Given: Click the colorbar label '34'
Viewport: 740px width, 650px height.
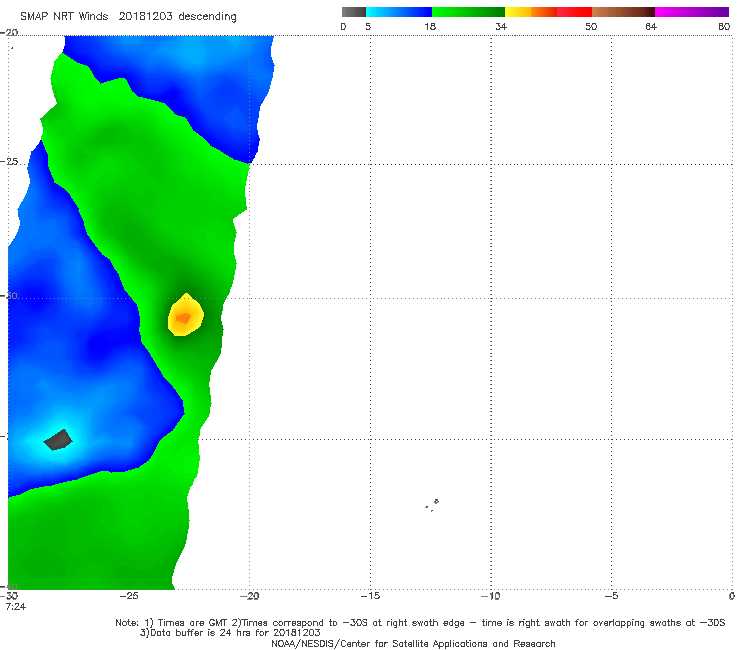Looking at the screenshot, I should 501,27.
